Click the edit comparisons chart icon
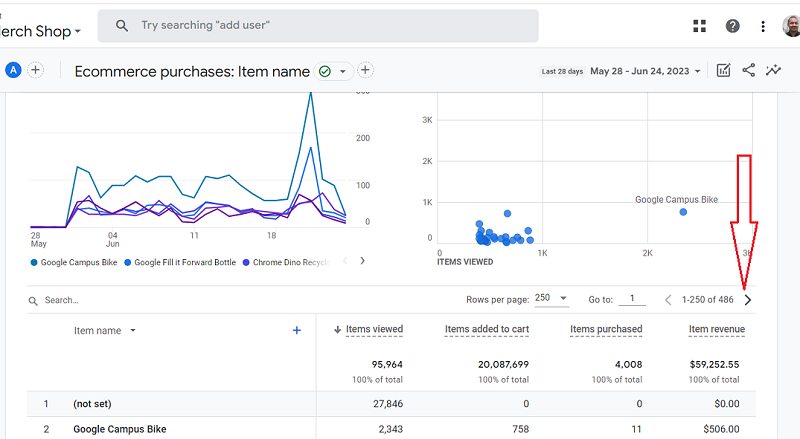The width and height of the screenshot is (800, 439). tap(723, 71)
